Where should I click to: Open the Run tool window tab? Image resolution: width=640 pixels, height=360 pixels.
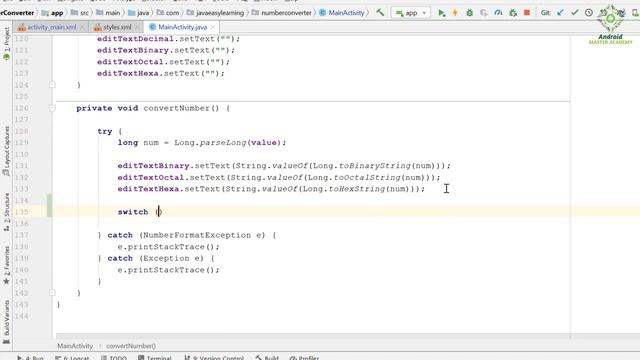(x=30, y=358)
